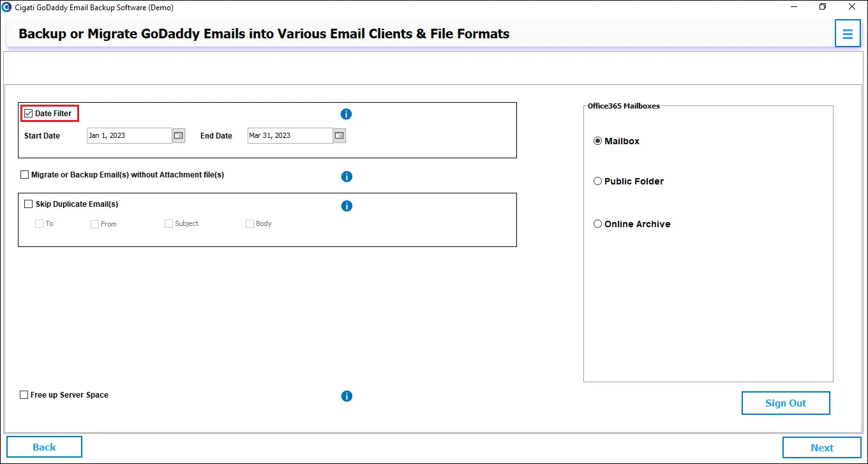Click the Sign Out button
The height and width of the screenshot is (464, 868).
coord(786,403)
